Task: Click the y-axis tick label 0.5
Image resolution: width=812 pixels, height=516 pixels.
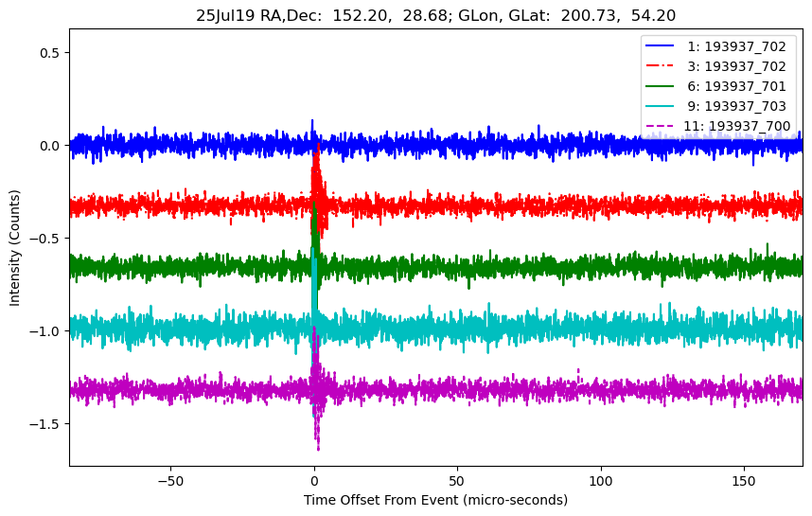Action: coord(48,53)
